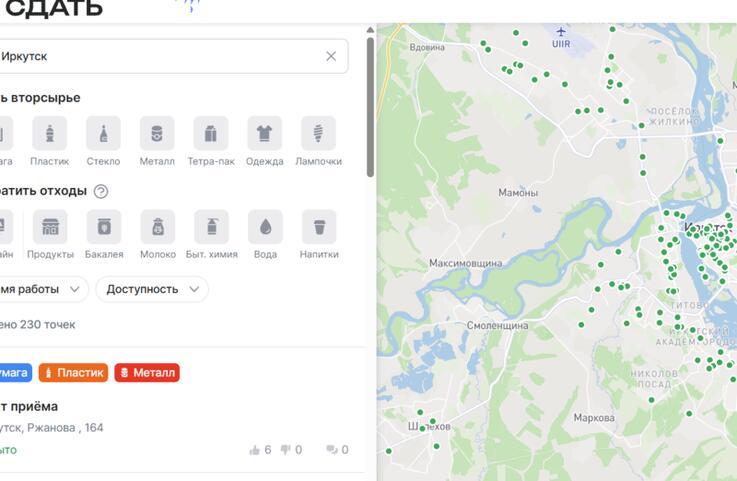Viewport: 737px width, 481px height.
Task: Select the Пластик recycling category icon
Action: tap(50, 134)
